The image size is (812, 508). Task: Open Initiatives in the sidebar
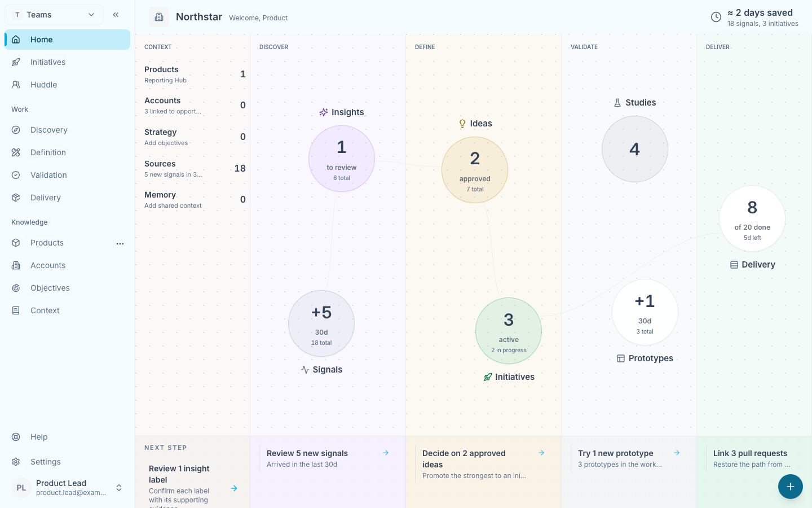(x=67, y=62)
